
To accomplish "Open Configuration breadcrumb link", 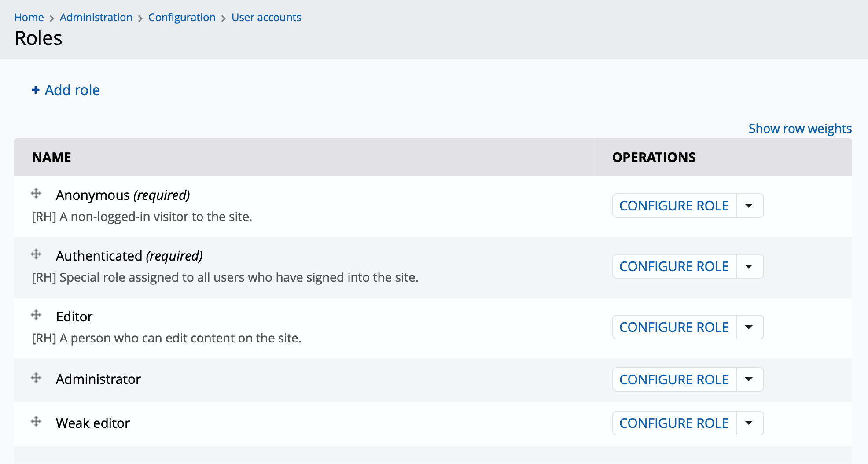I will [x=182, y=18].
